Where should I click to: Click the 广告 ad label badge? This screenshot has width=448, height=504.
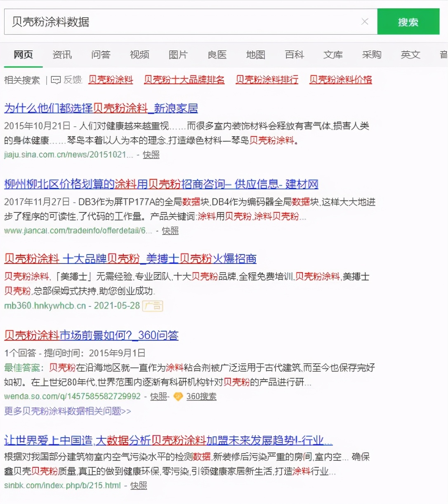pos(153,306)
